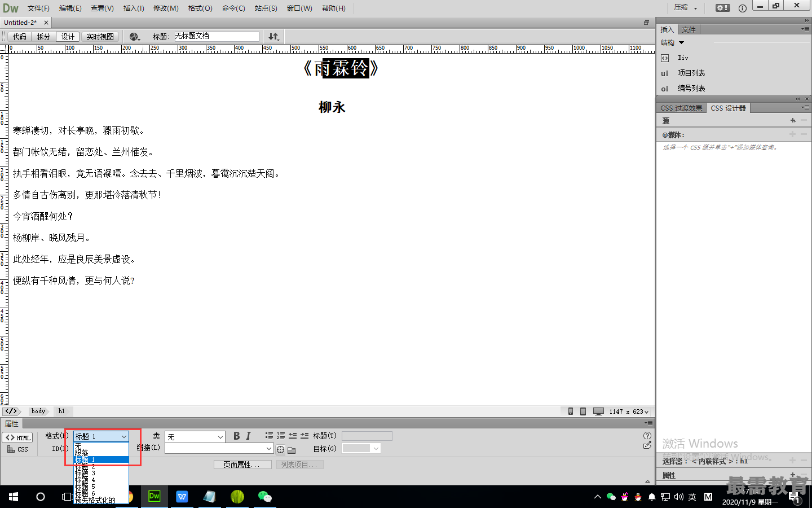The height and width of the screenshot is (508, 812).
Task: Select the Untitled-2* document tab
Action: (20, 23)
